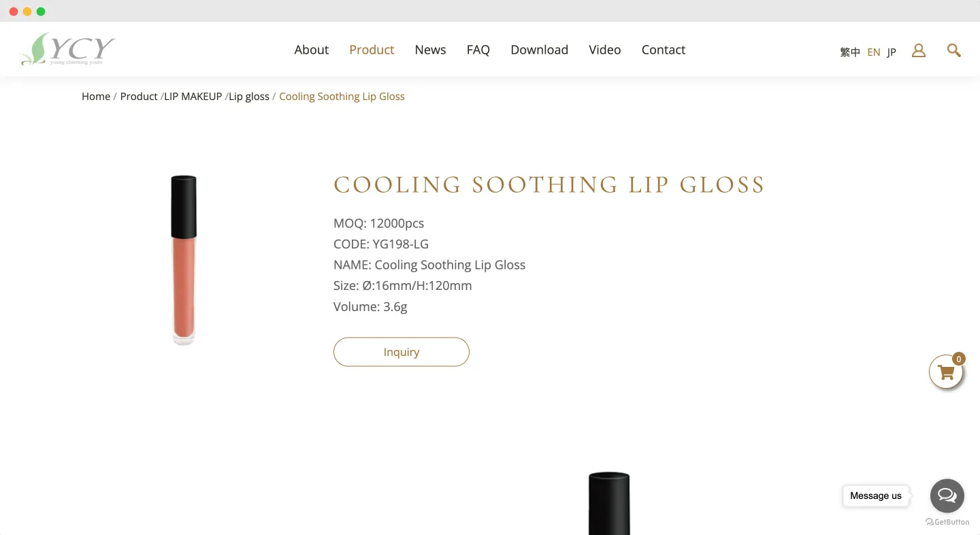Image resolution: width=980 pixels, height=535 pixels.
Task: Select the Video menu item
Action: (x=605, y=50)
